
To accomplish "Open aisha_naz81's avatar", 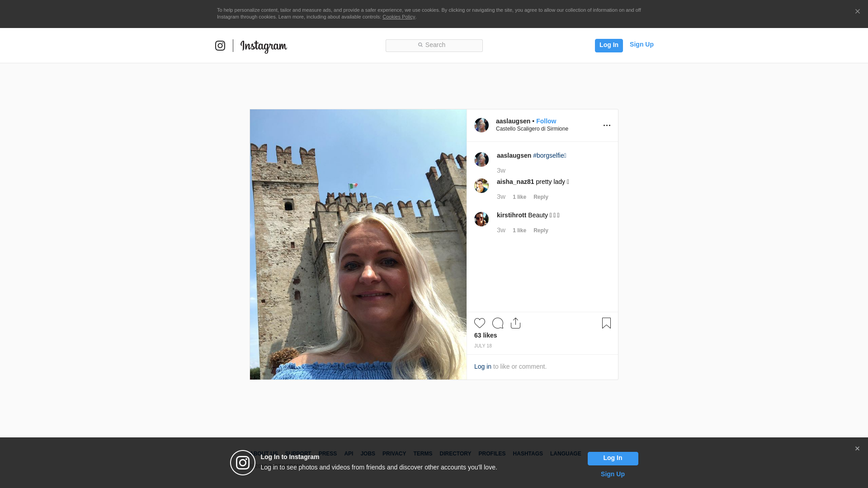I will point(481,186).
